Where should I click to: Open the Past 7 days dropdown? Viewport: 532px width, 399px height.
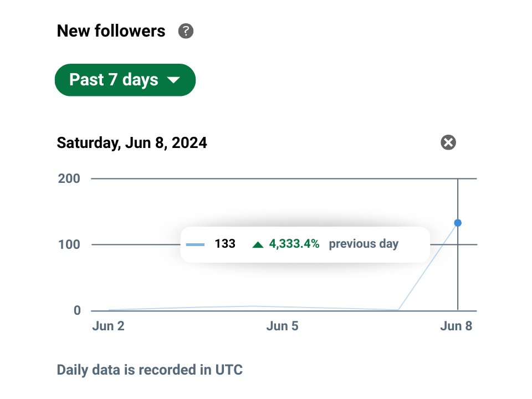pos(125,80)
